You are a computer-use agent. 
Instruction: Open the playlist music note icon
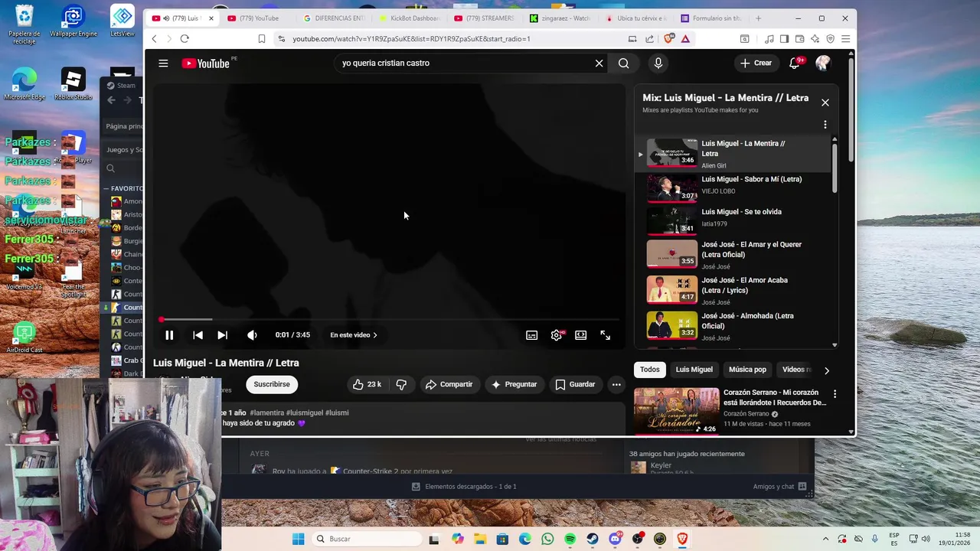tap(769, 39)
